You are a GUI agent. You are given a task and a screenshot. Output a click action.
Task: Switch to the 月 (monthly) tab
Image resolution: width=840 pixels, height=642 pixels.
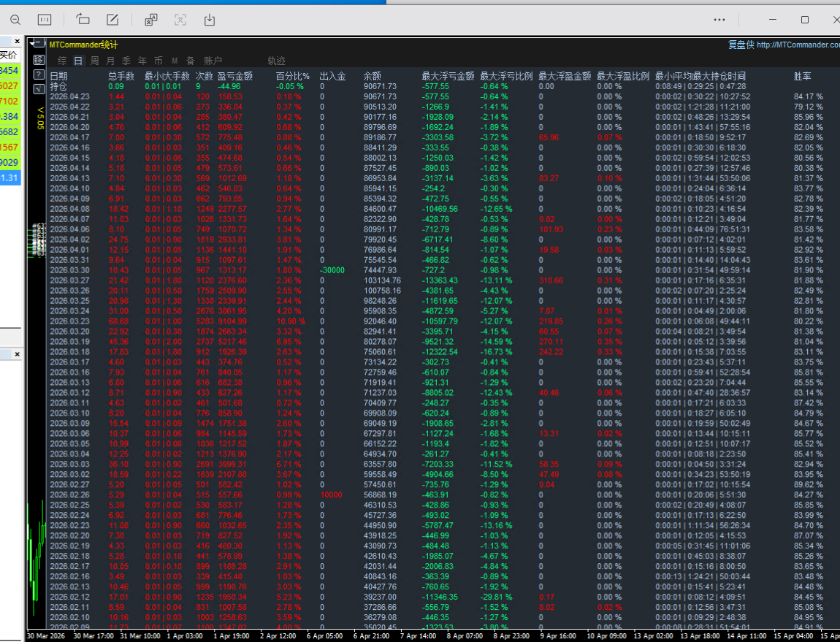110,61
